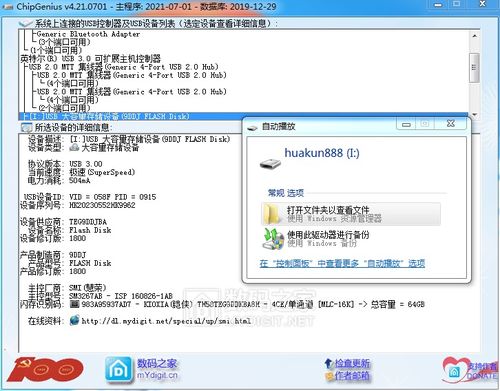Click the device list scrollbar up arrow
The image size is (500, 391).
475,35
